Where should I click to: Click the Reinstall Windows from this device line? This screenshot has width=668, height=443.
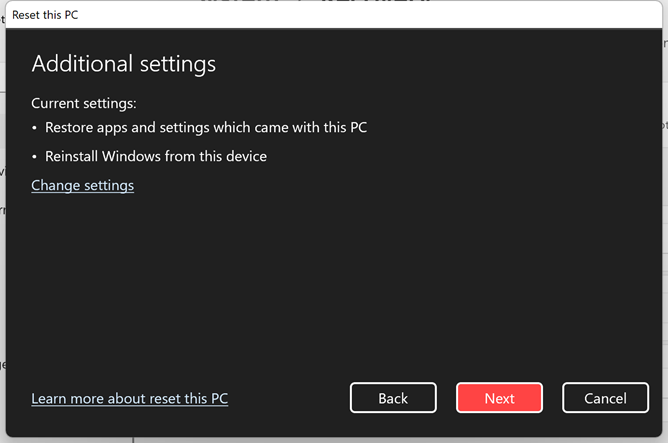pos(156,156)
